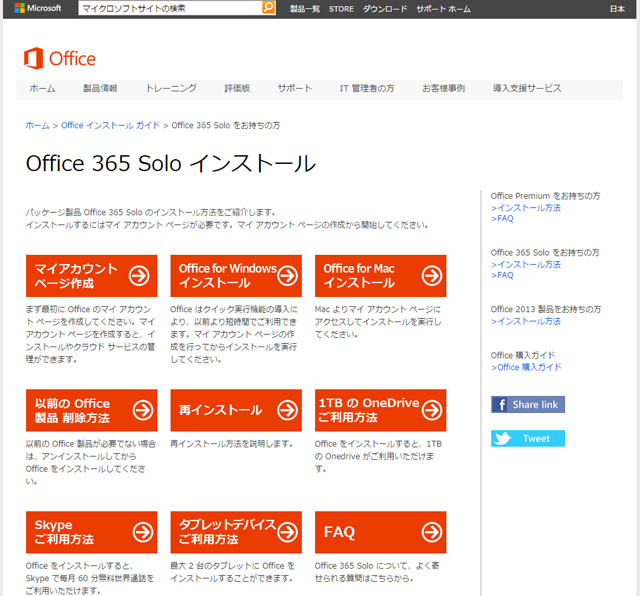Click arrow icon on Skype ご利用方法 tile
This screenshot has width=640, height=596.
click(x=143, y=532)
